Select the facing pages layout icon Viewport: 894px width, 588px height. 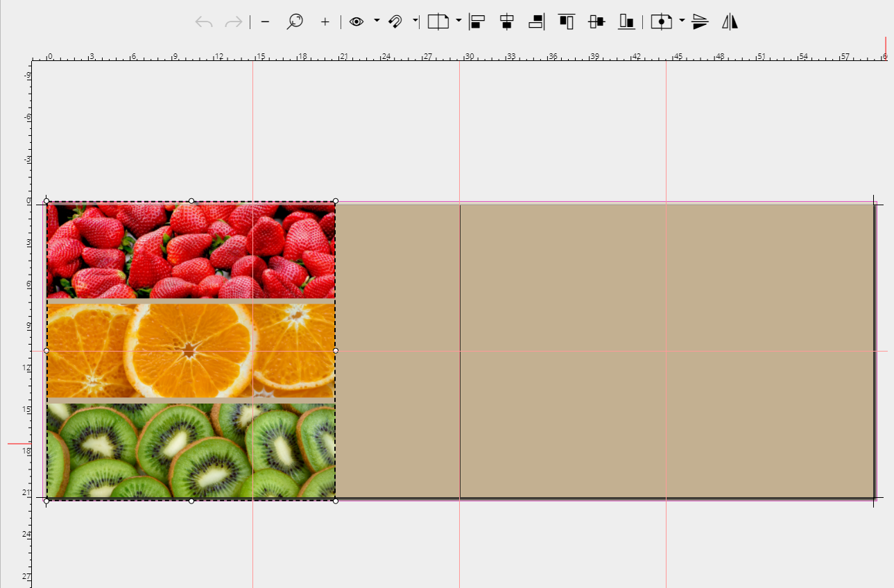[x=439, y=21]
